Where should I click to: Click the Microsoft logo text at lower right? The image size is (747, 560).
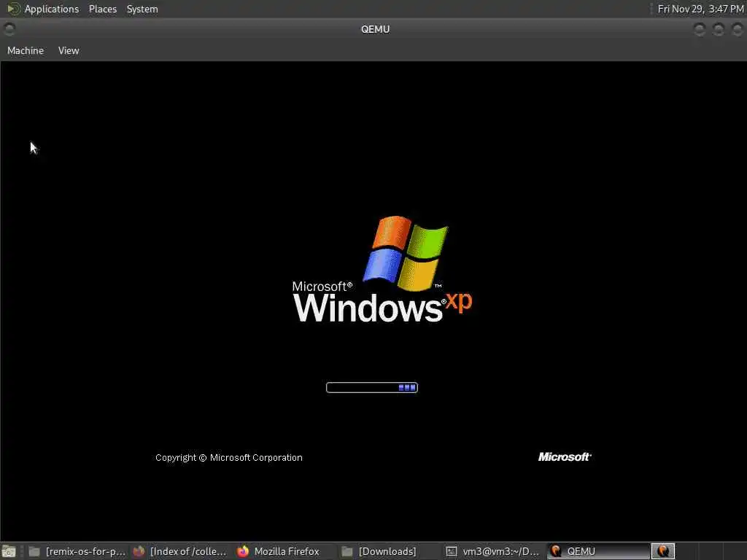tap(565, 456)
